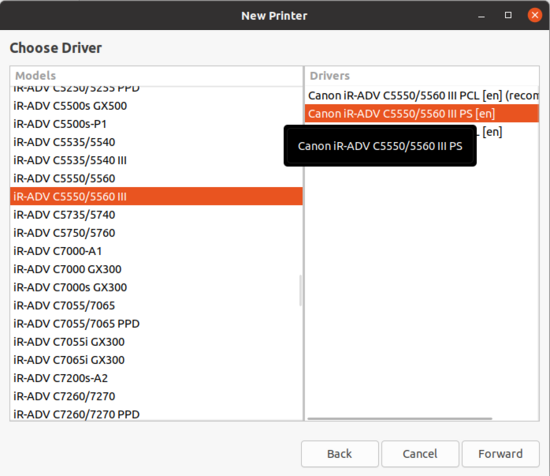Click the Back button
Screen dimensions: 550x476
pyautogui.click(x=340, y=454)
